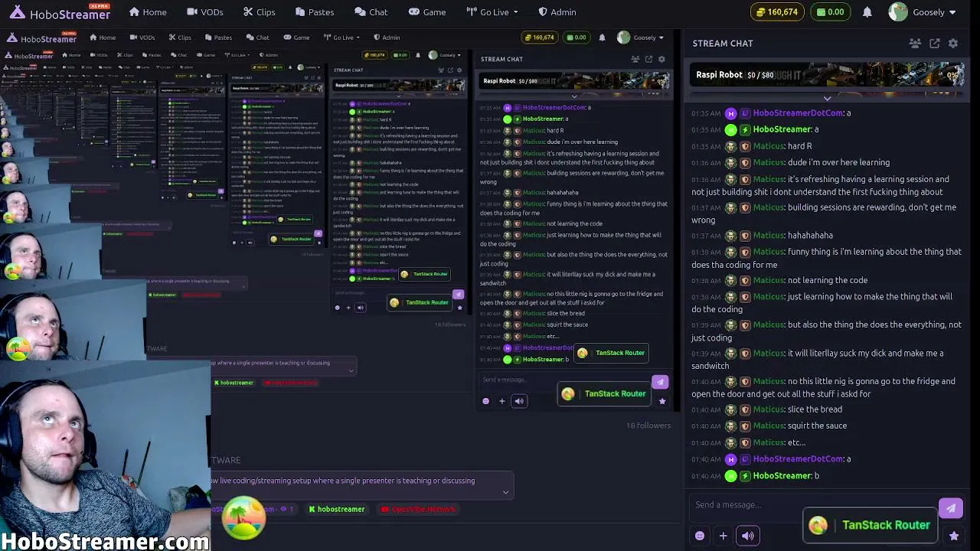Go to Home in the top navbar
This screenshot has width=980, height=551.
tap(148, 12)
